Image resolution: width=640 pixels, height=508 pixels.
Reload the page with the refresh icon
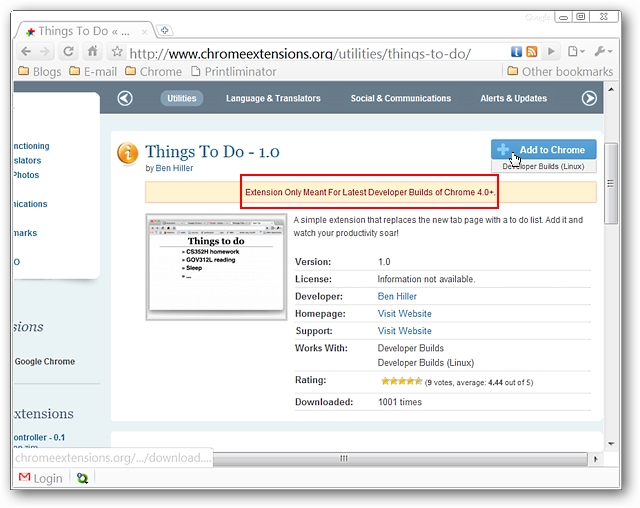point(68,51)
